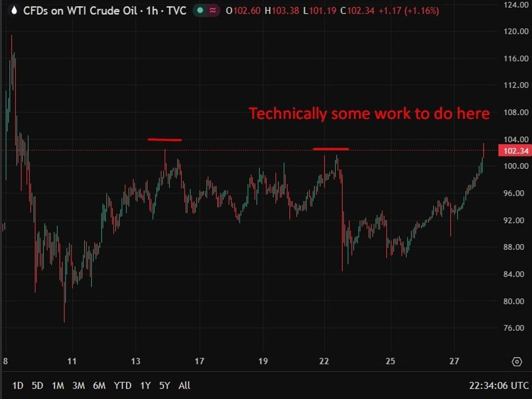Pick the 6M time range
This screenshot has width=532, height=399.
click(x=99, y=385)
